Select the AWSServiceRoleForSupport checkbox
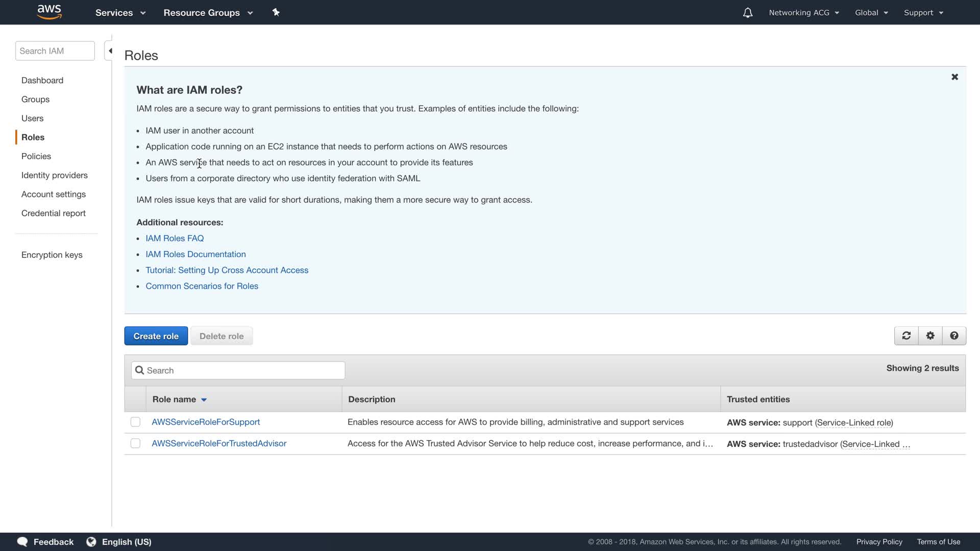 (135, 422)
